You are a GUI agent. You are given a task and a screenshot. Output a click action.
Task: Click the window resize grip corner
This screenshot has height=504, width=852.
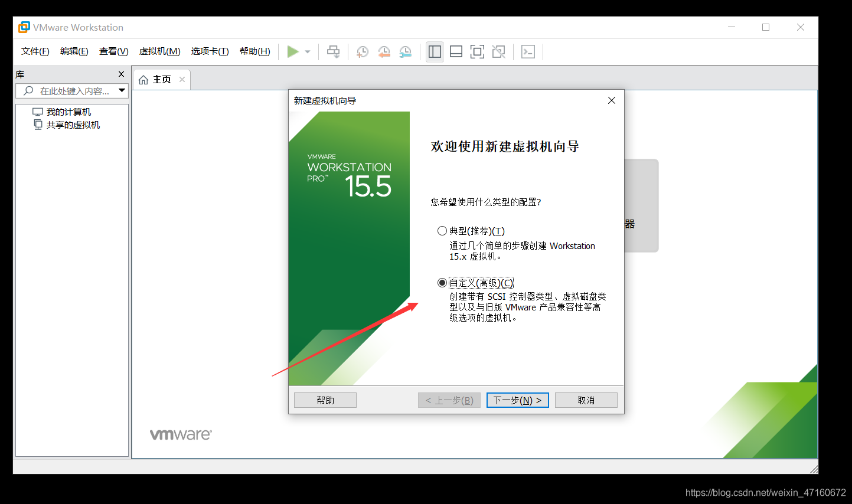pos(814,469)
